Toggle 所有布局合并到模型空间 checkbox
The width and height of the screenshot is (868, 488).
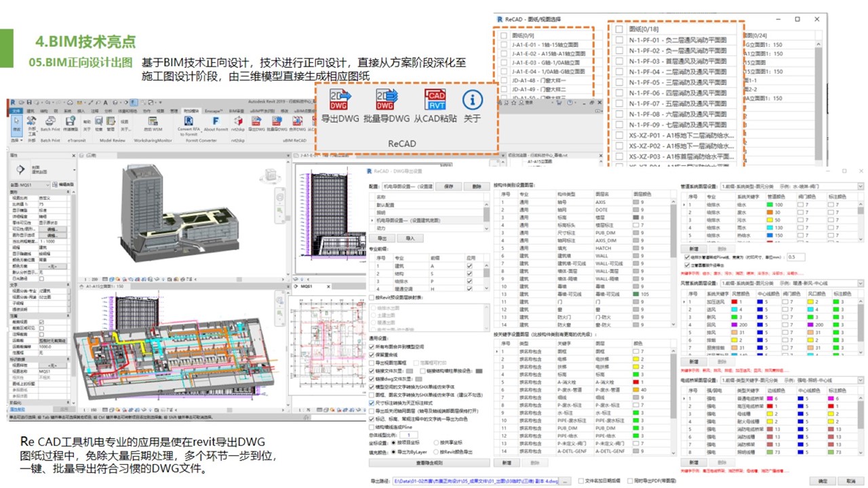[372, 346]
